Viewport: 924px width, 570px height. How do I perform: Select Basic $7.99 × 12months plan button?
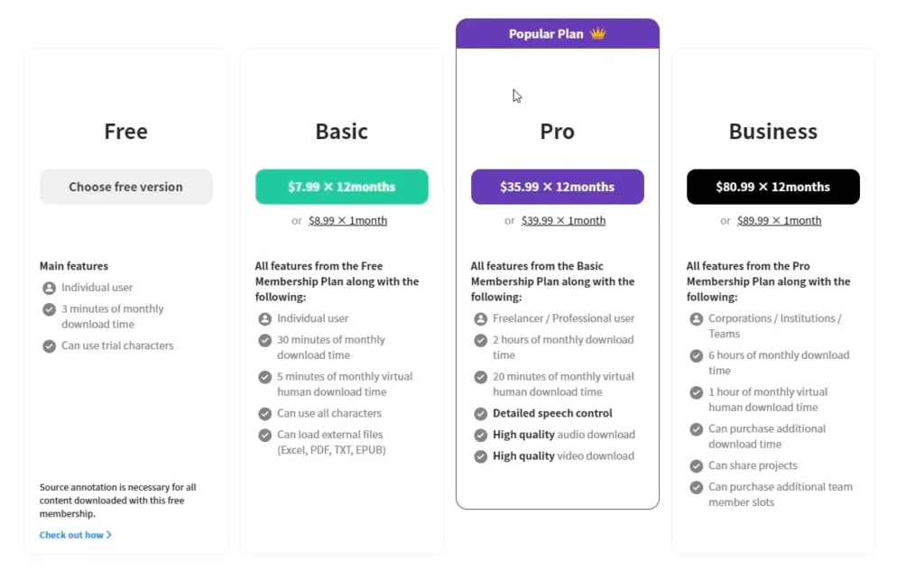coord(342,187)
